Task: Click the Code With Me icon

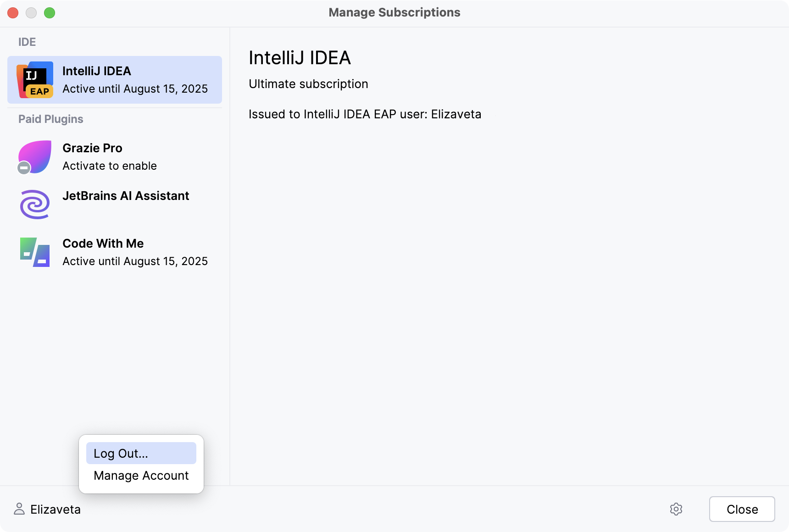Action: [35, 252]
